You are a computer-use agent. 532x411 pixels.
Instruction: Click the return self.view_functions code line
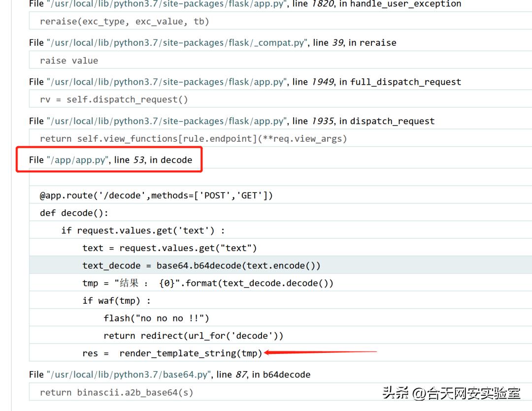click(280, 138)
